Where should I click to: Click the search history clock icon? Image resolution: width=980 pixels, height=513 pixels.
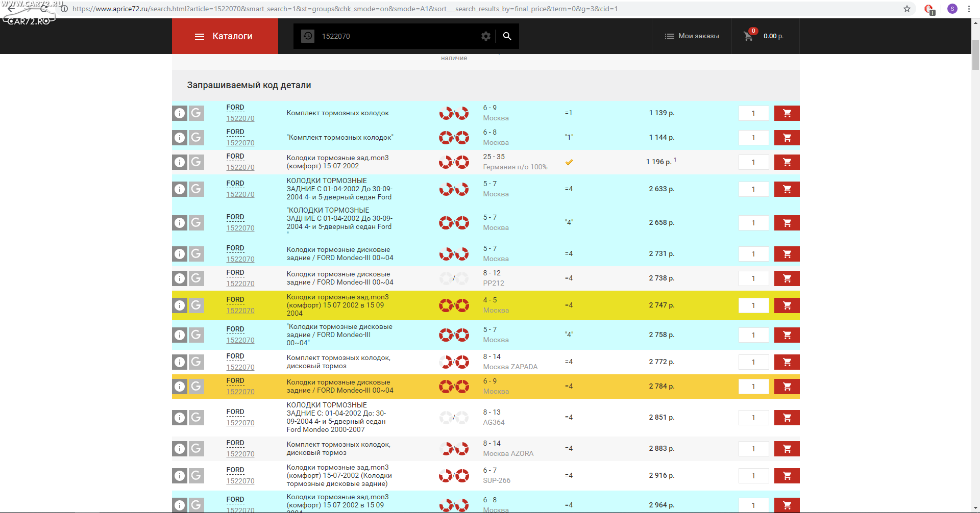[308, 36]
